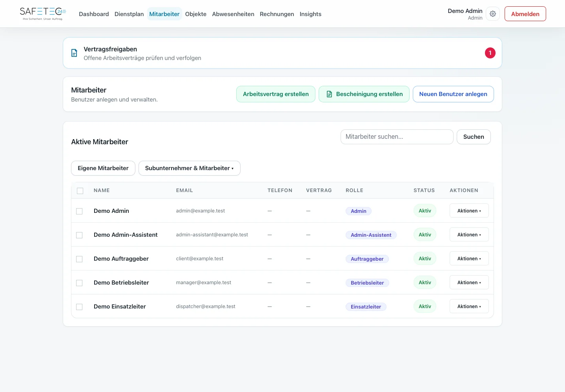
Task: Click the email dispatcher@example.test
Action: click(x=206, y=307)
